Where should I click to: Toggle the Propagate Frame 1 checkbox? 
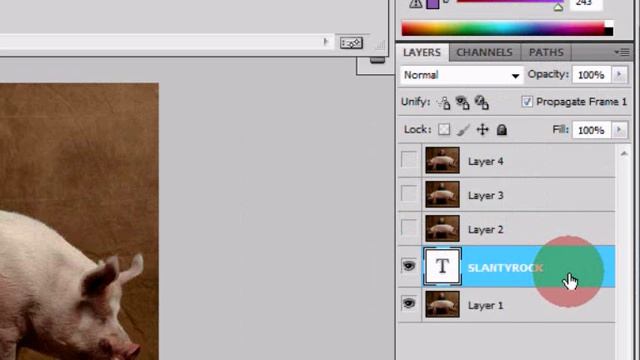[527, 102]
